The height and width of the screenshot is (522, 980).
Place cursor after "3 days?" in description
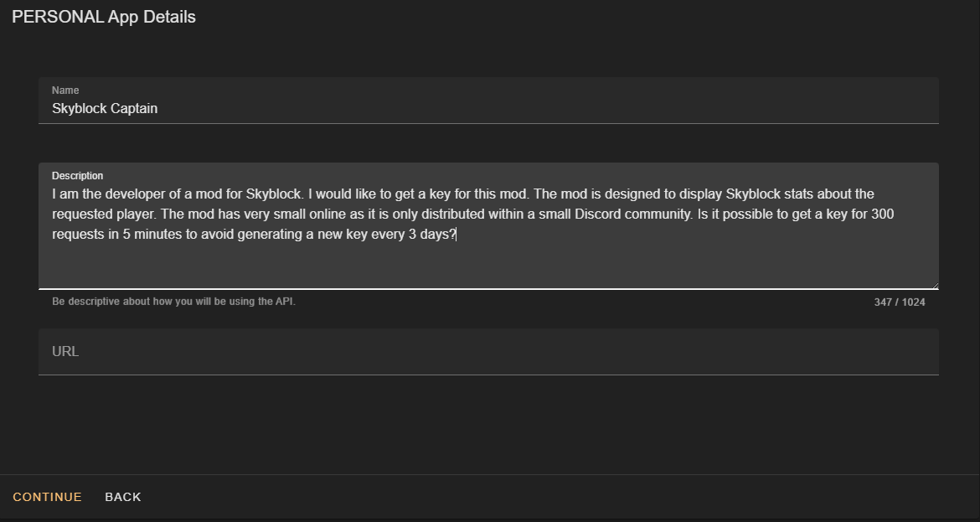click(457, 235)
